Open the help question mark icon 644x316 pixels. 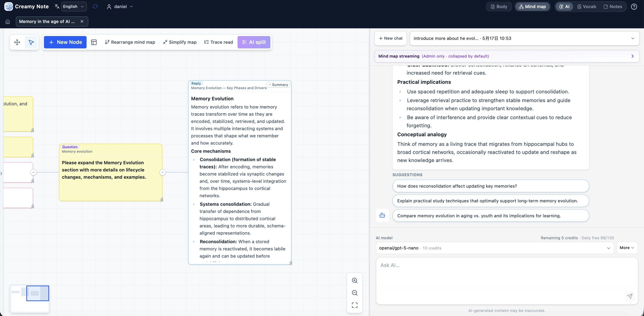coord(634,6)
